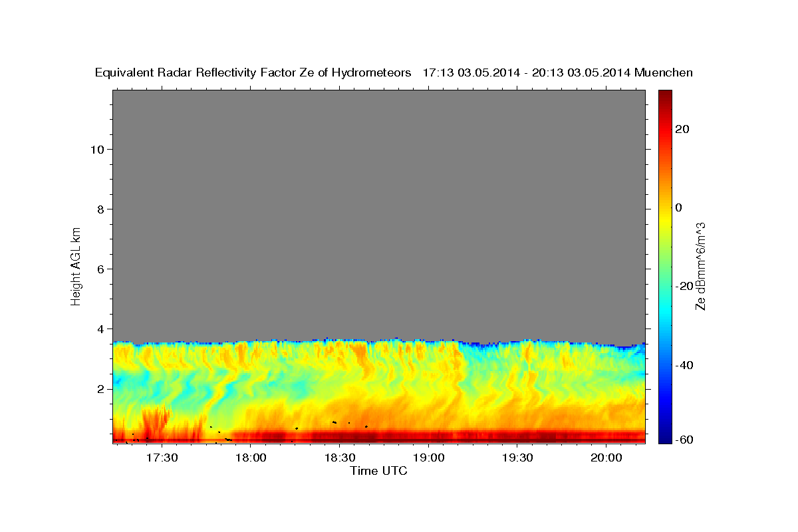Click the 20:00 time tick label

606,458
